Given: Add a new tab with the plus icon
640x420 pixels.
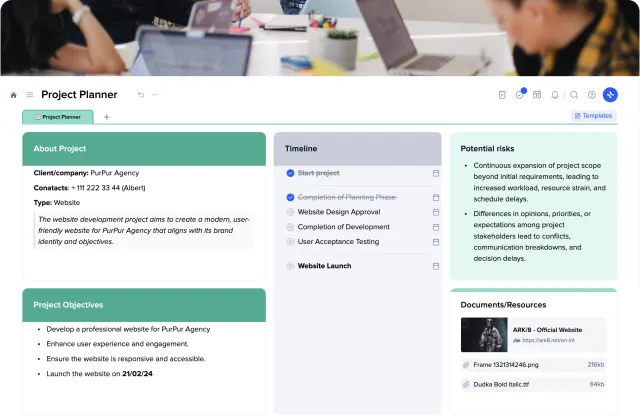Looking at the screenshot, I should click(x=107, y=117).
